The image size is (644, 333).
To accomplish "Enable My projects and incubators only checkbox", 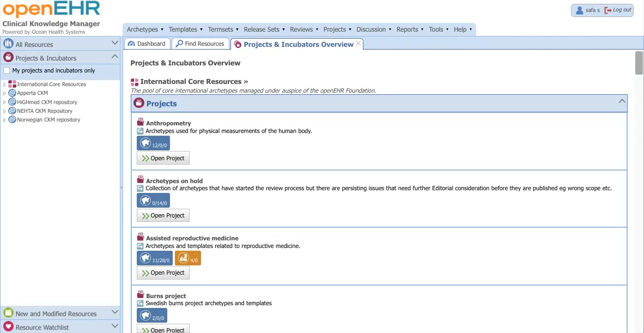I will coord(7,70).
